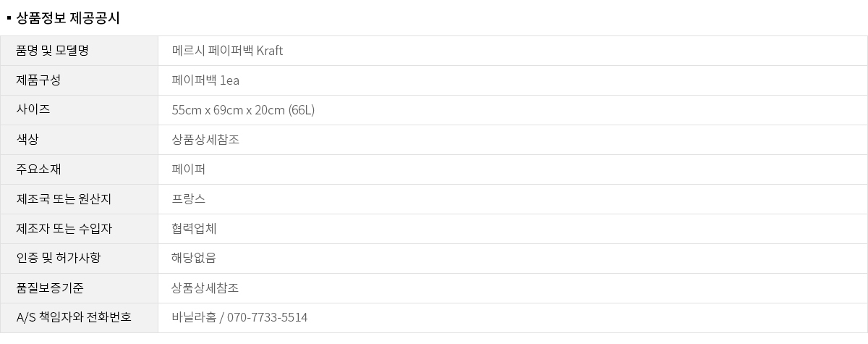Click the 색상 row label
The image size is (868, 344).
click(x=27, y=140)
